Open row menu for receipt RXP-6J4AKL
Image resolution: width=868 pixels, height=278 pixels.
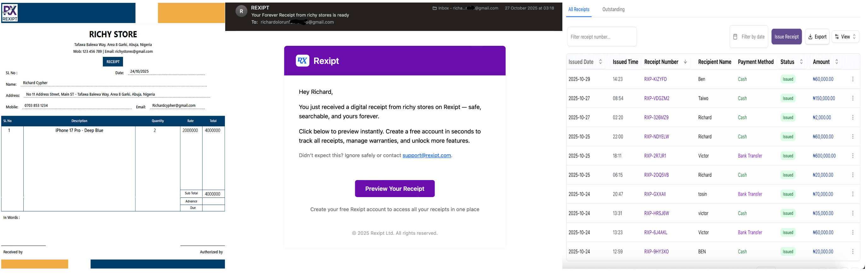click(853, 233)
